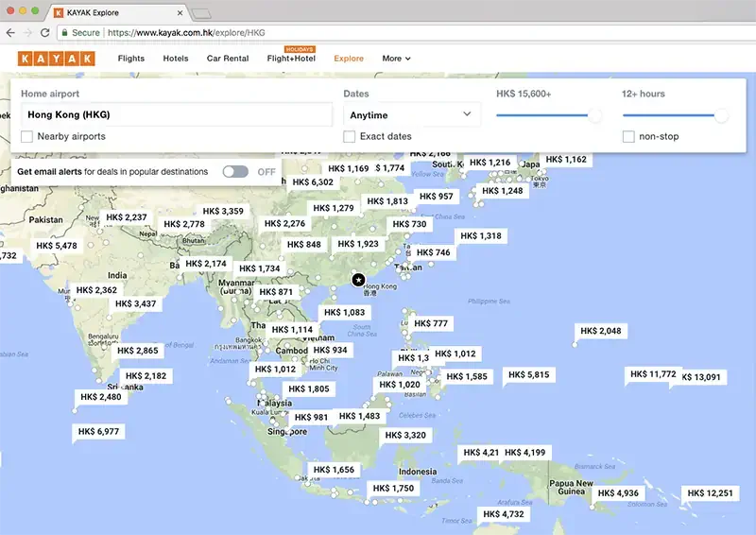The height and width of the screenshot is (535, 756).
Task: Click the HK$ 4,732 price label
Action: 504,514
